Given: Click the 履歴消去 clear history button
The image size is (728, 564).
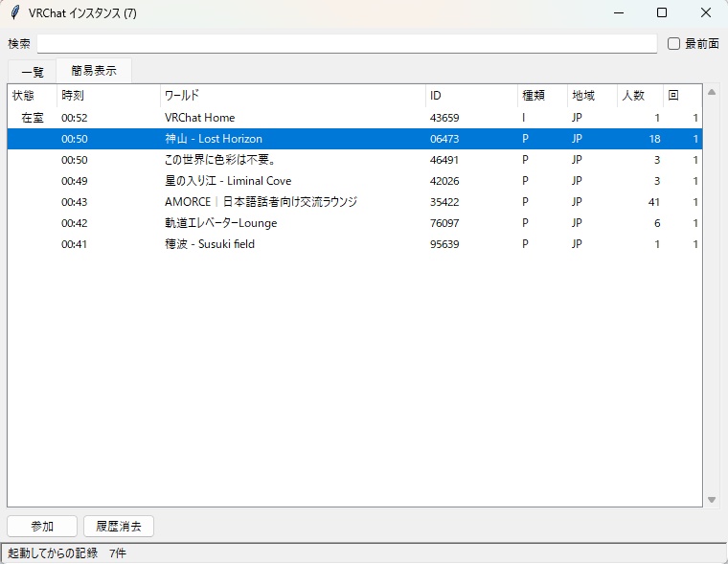Looking at the screenshot, I should 119,527.
